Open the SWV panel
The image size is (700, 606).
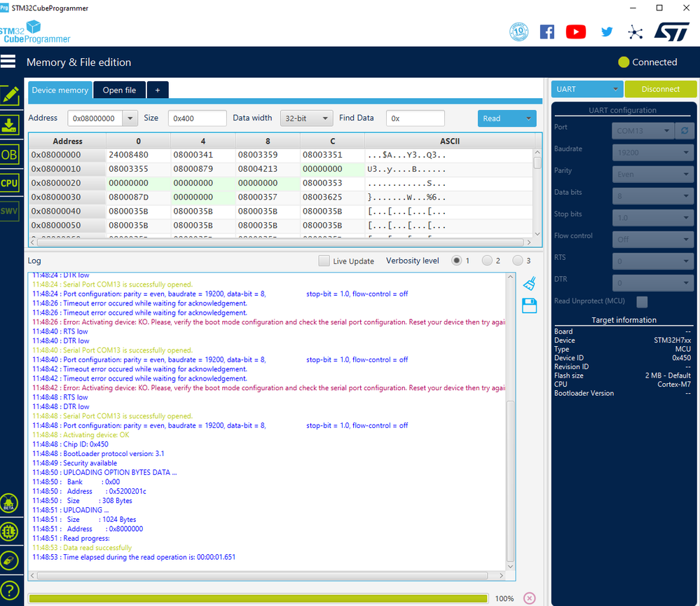[10, 211]
